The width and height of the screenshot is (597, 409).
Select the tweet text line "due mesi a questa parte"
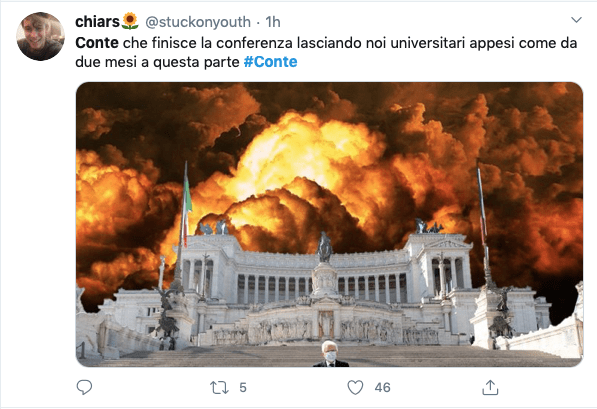click(x=157, y=62)
